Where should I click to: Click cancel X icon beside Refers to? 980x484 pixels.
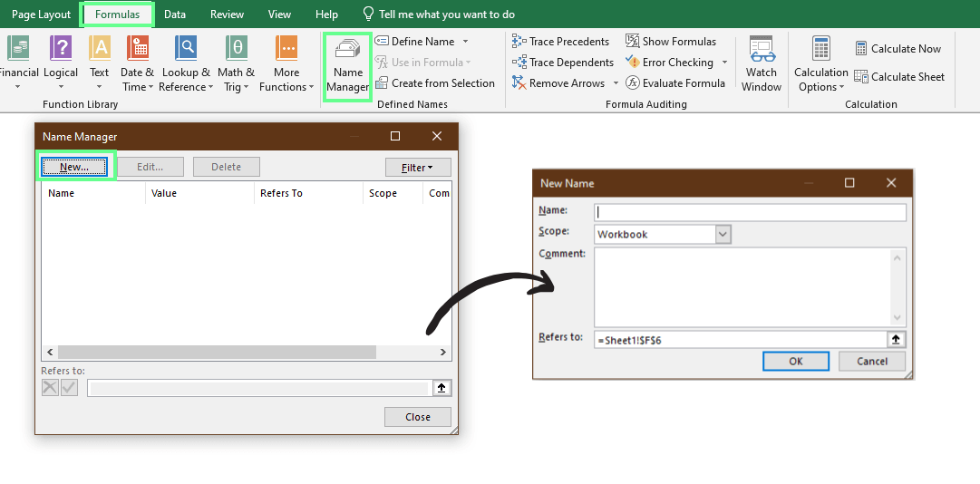tap(50, 388)
